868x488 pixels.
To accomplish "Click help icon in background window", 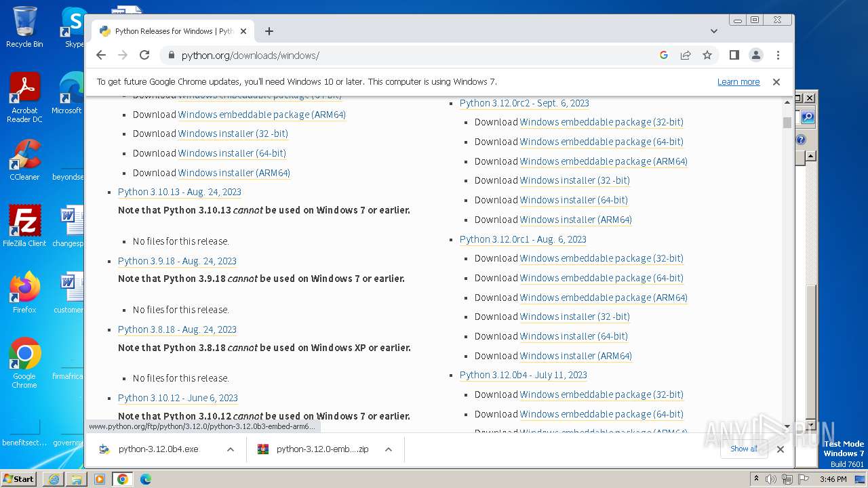I will coord(801,140).
